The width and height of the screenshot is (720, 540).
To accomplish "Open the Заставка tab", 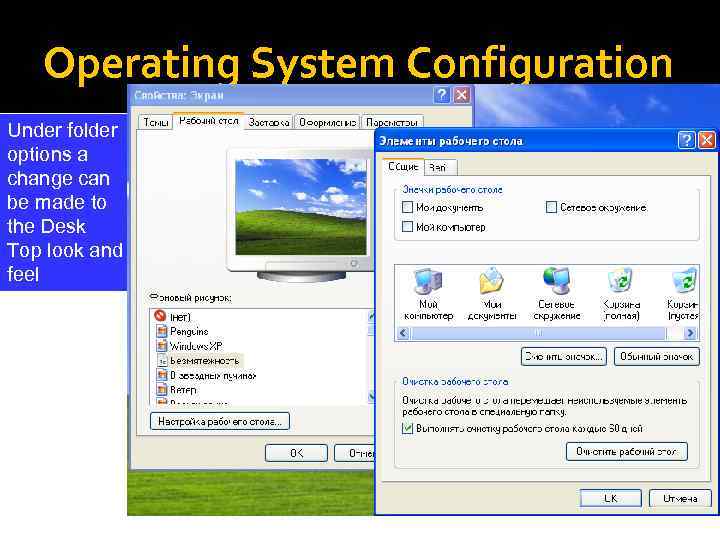I will [269, 122].
